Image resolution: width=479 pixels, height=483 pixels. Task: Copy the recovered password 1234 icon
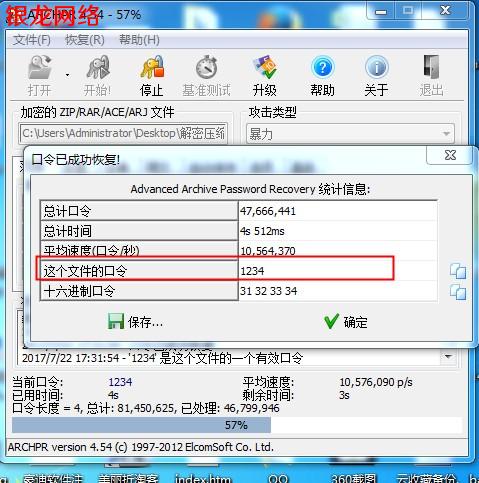pyautogui.click(x=458, y=271)
